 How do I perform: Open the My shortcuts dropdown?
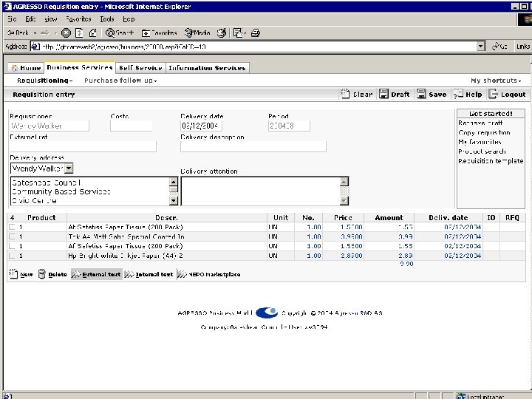496,81
